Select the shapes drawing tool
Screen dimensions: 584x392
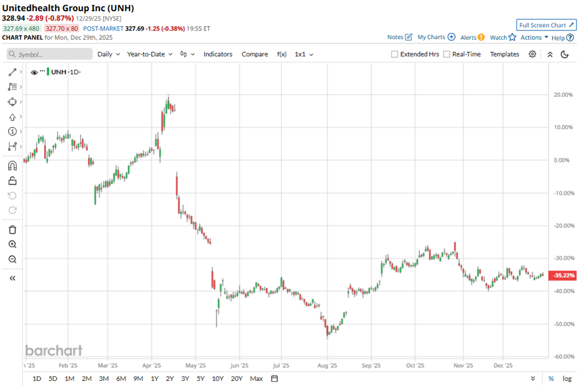(x=12, y=102)
